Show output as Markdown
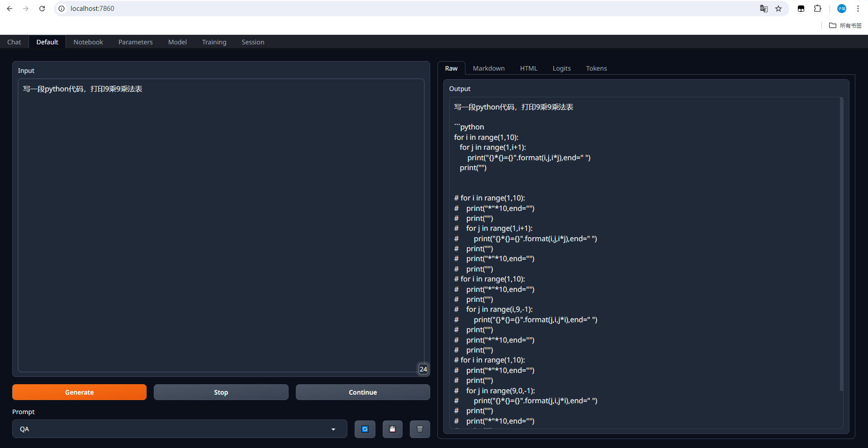 tap(489, 68)
